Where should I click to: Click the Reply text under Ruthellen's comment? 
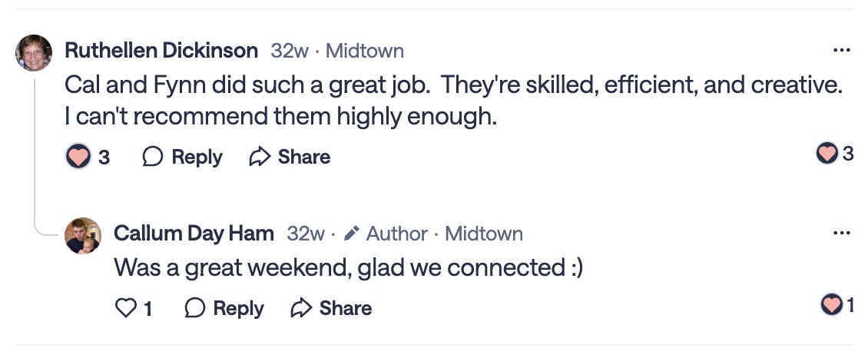(197, 157)
